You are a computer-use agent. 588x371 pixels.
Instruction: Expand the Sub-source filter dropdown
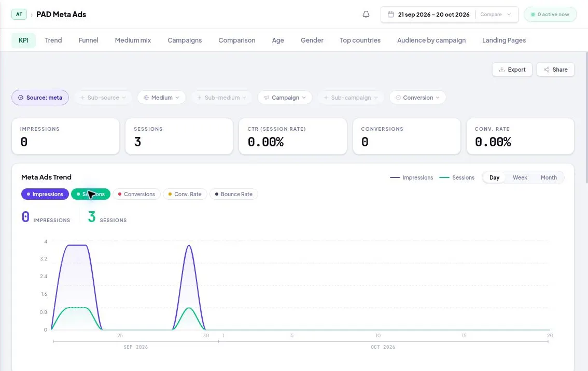point(103,98)
